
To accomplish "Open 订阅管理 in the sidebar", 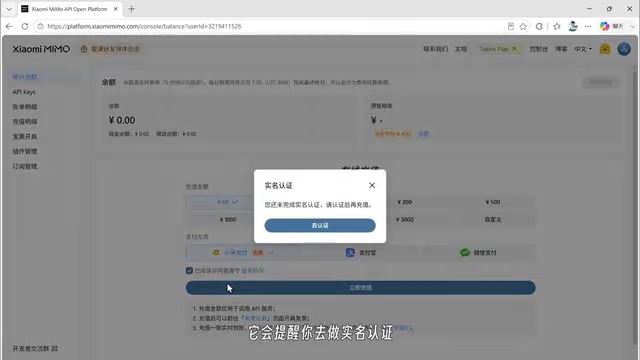I will tap(25, 167).
